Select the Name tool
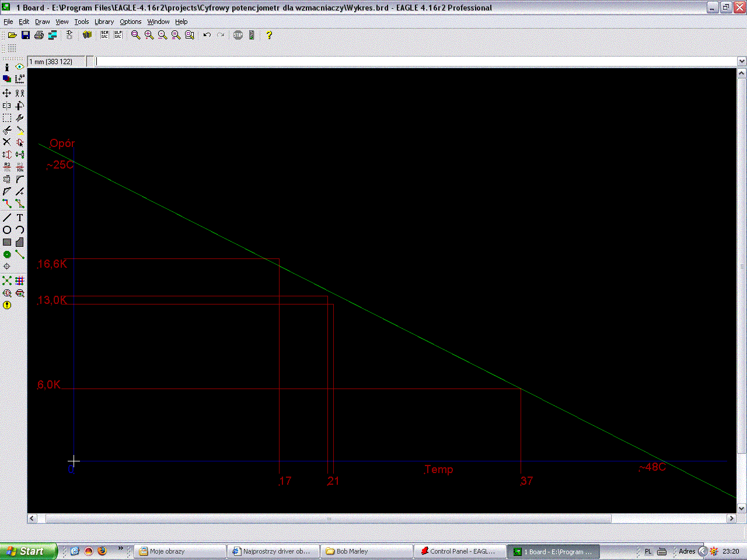The image size is (747, 560). [7, 167]
